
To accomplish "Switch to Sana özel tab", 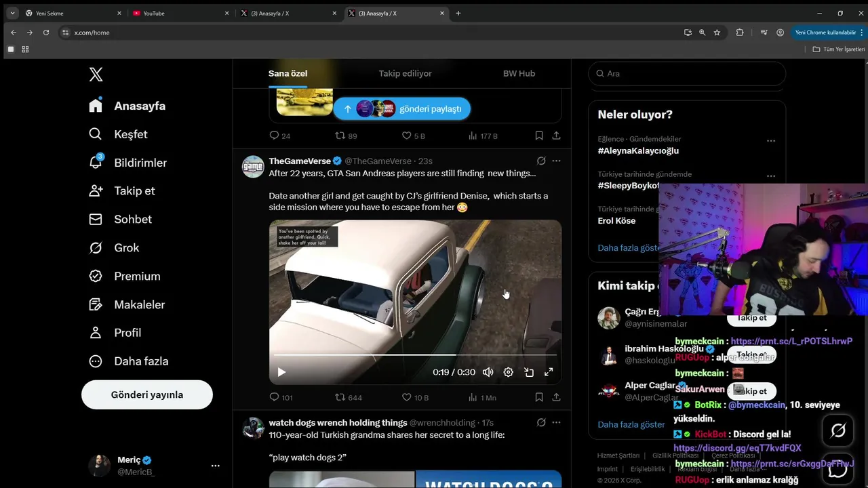I will click(x=288, y=73).
